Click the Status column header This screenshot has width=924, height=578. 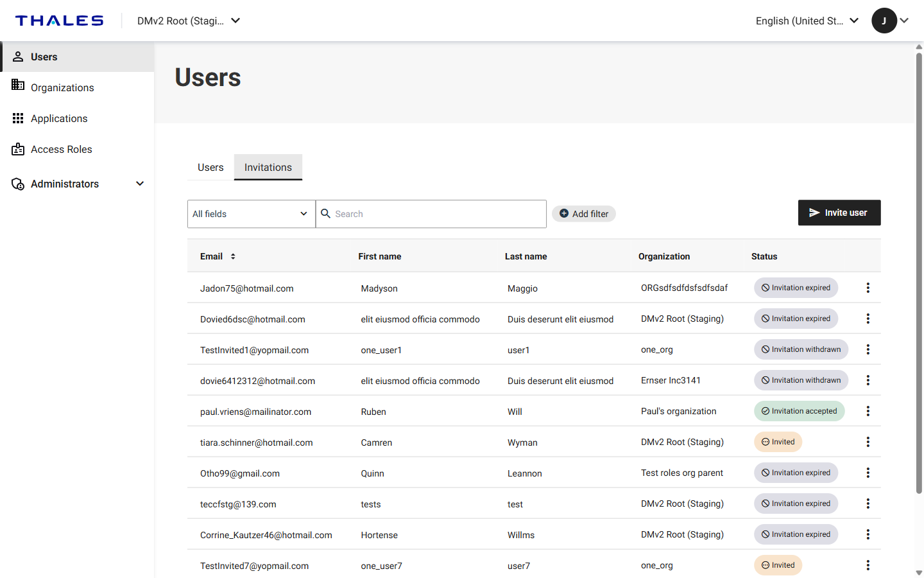coord(764,256)
